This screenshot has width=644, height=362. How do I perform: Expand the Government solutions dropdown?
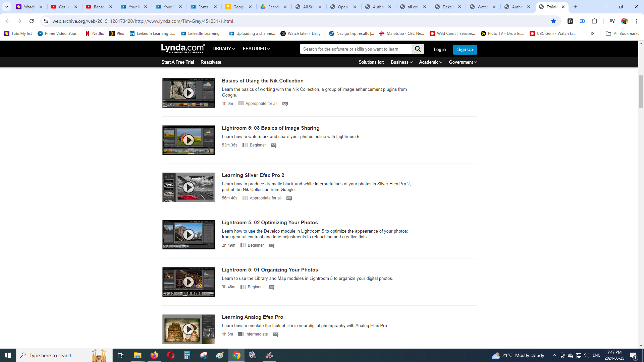tap(463, 62)
